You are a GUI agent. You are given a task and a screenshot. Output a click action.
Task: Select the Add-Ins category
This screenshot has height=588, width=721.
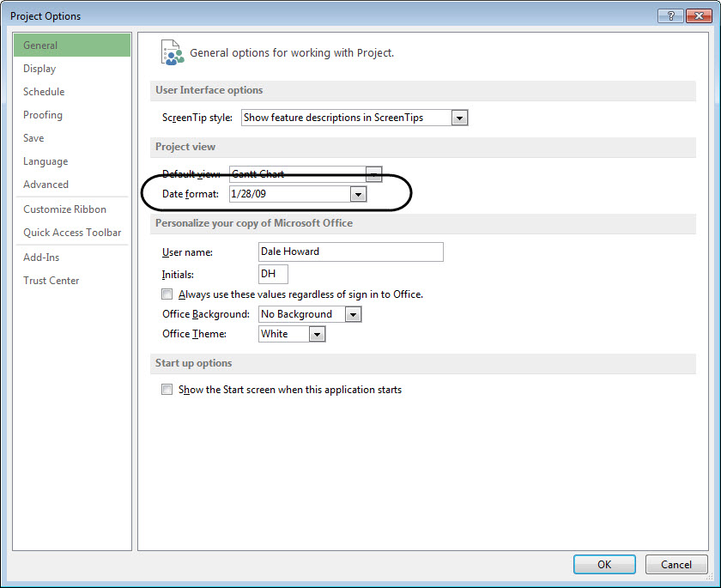click(x=72, y=258)
